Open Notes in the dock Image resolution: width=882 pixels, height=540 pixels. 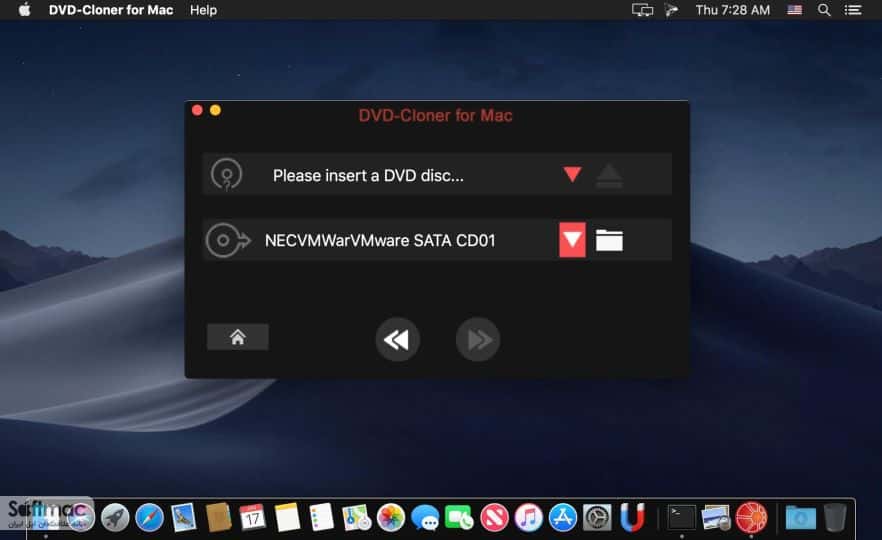click(x=287, y=517)
